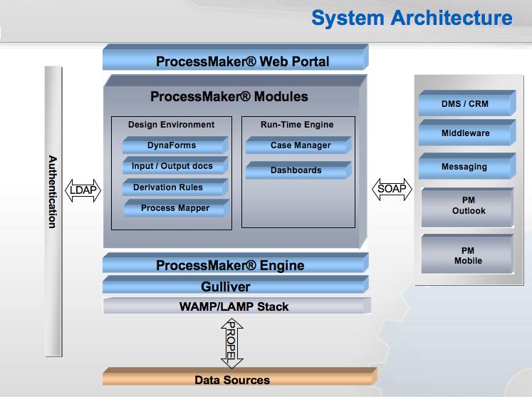Select the Gulliver layer bar
This screenshot has height=397, width=532.
coord(234,287)
